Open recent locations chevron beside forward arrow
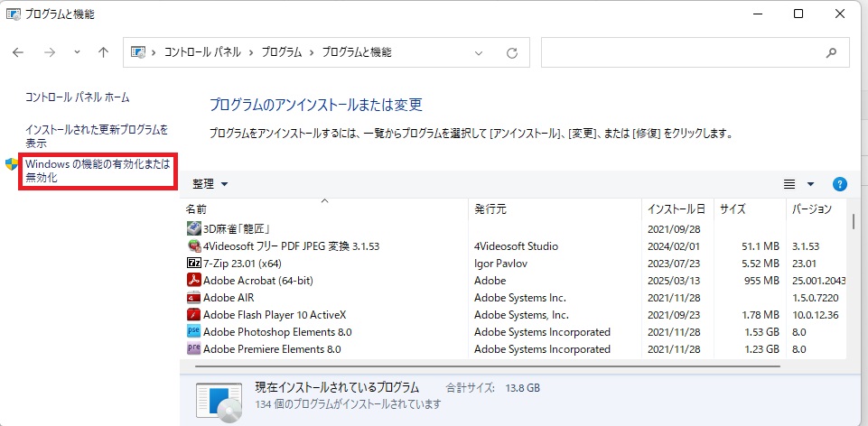The image size is (868, 426). [77, 52]
